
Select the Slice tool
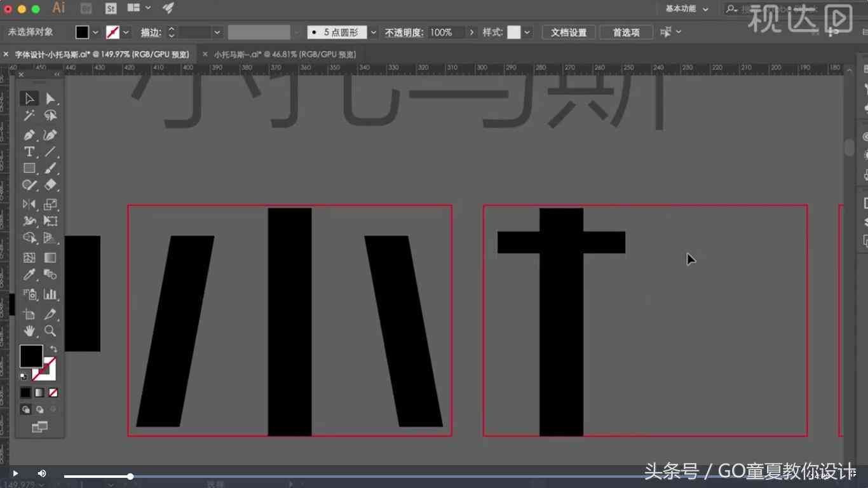(50, 314)
